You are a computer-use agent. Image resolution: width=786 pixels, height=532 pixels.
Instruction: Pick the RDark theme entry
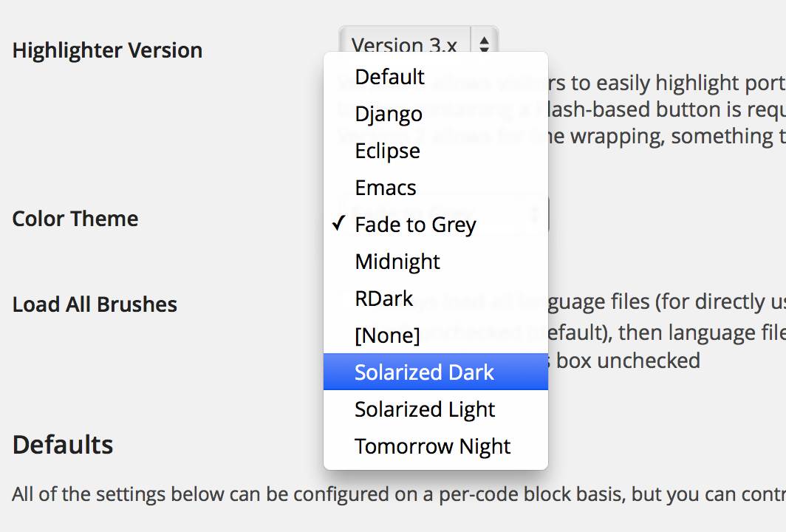tap(383, 299)
